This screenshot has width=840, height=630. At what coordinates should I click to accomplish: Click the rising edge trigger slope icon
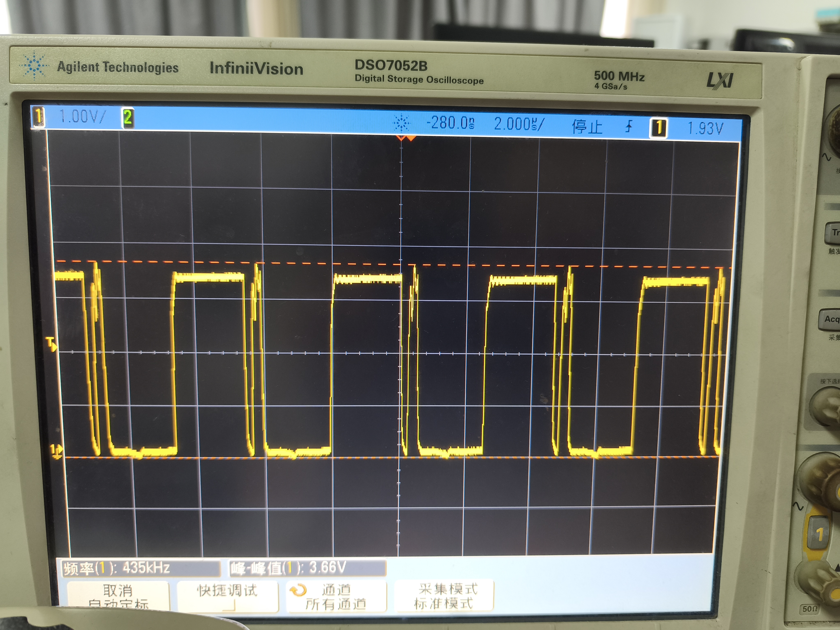[x=629, y=126]
